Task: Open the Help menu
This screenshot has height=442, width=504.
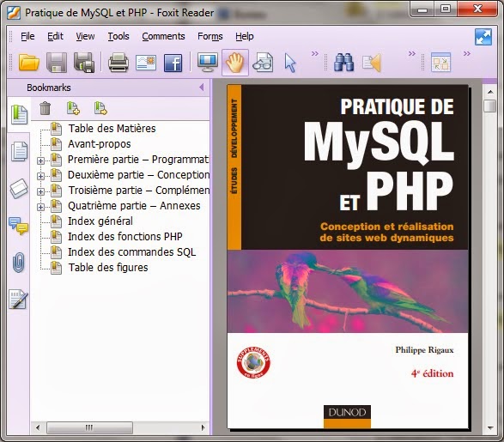Action: point(245,36)
